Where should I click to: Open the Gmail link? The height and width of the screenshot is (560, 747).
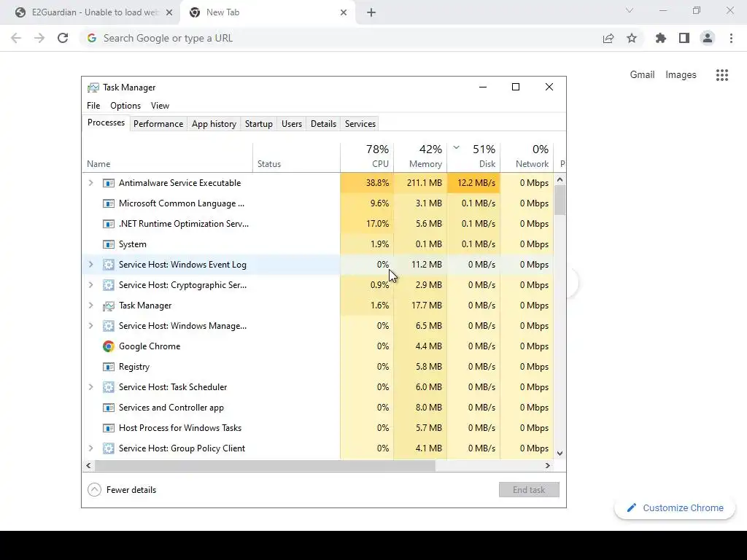point(642,75)
